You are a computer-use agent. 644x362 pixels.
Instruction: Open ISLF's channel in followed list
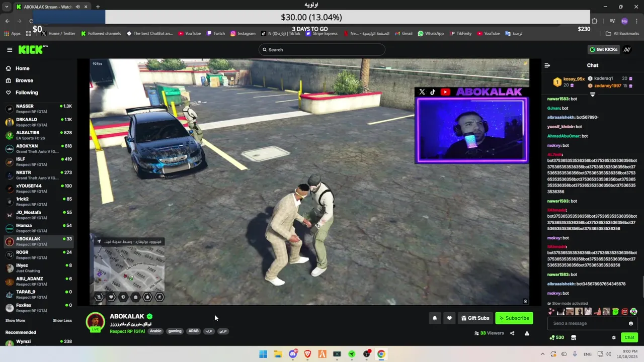(x=39, y=162)
